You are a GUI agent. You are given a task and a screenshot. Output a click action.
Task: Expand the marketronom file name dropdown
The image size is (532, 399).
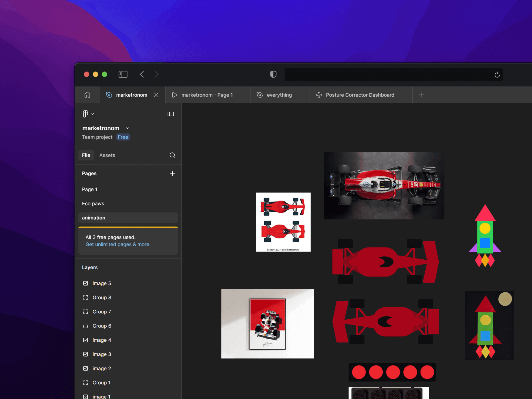(127, 128)
